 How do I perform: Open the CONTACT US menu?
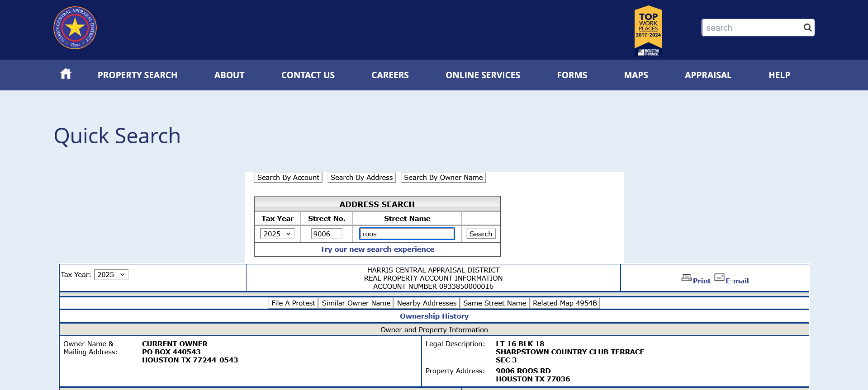point(308,75)
